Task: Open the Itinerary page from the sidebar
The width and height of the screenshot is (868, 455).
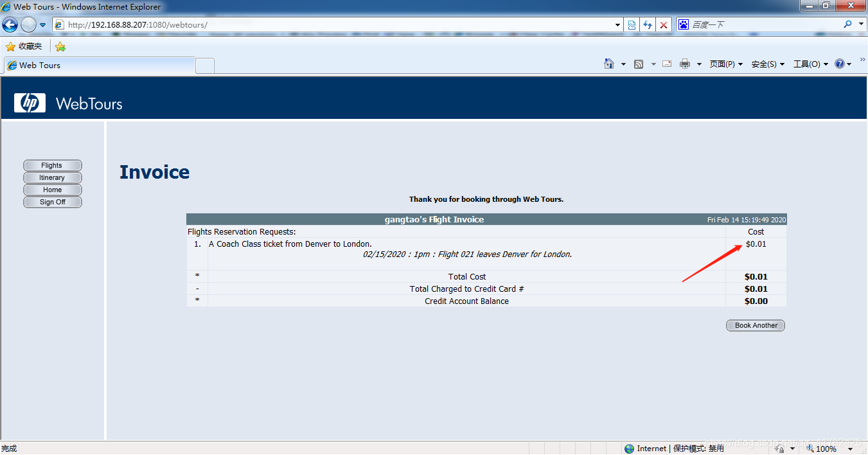Action: point(52,177)
